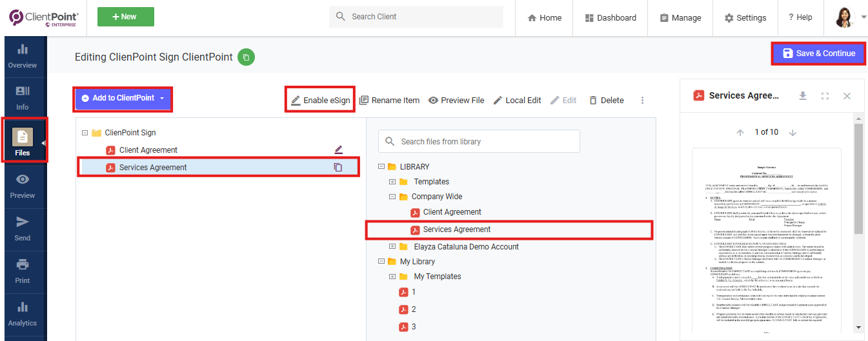
Task: Open the Analytics sidebar section
Action: coord(23,314)
